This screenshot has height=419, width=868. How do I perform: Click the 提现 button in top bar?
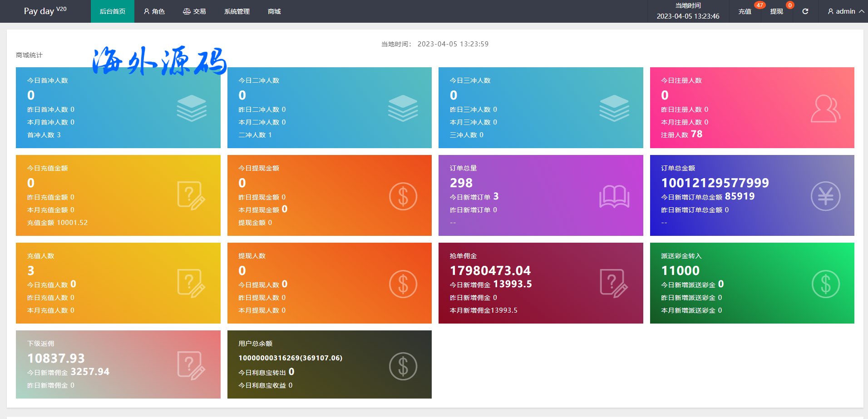tap(776, 11)
